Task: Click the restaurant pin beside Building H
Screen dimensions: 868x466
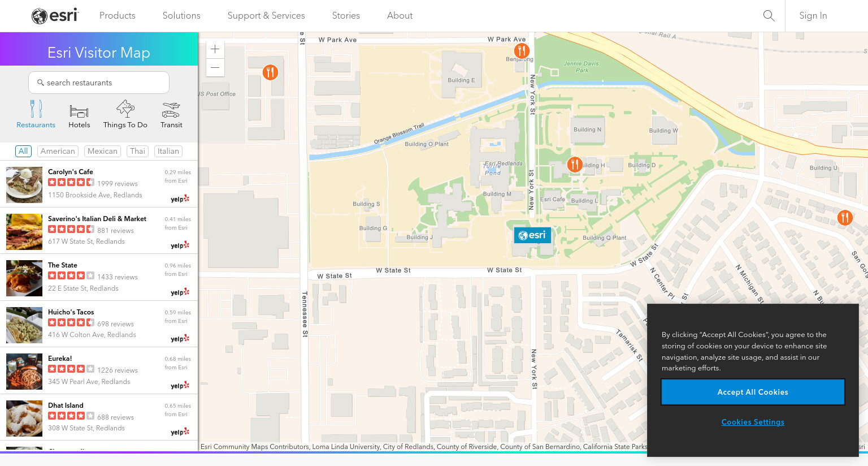Action: pyautogui.click(x=575, y=165)
